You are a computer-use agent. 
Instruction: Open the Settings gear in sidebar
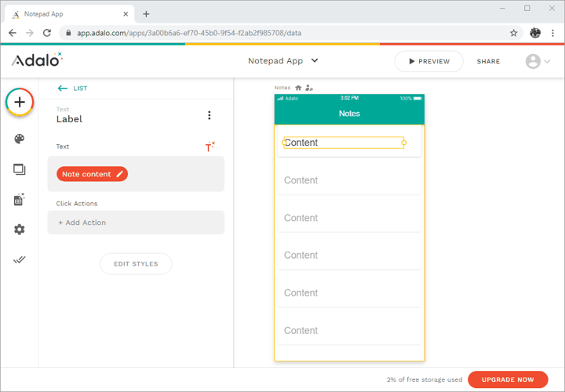20,229
